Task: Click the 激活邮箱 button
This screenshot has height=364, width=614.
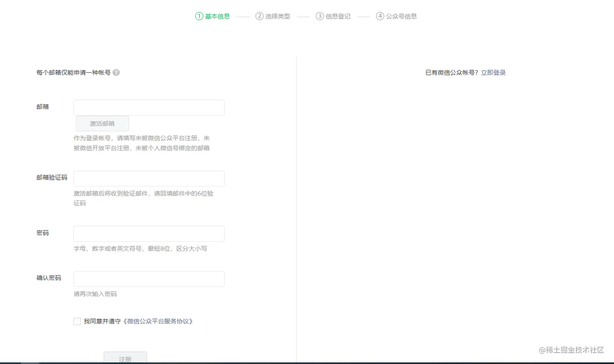Action: pyautogui.click(x=102, y=123)
